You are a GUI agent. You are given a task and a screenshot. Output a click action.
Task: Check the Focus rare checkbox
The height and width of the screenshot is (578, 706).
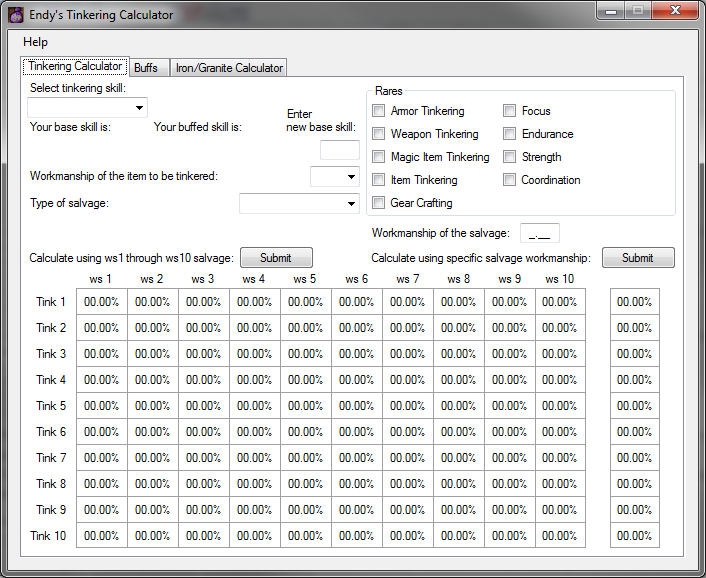coord(510,111)
